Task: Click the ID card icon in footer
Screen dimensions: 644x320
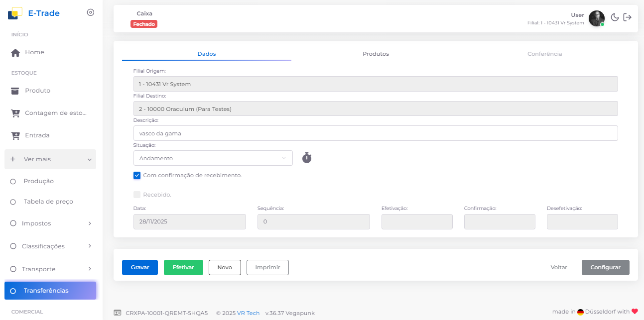Action: [x=118, y=313]
